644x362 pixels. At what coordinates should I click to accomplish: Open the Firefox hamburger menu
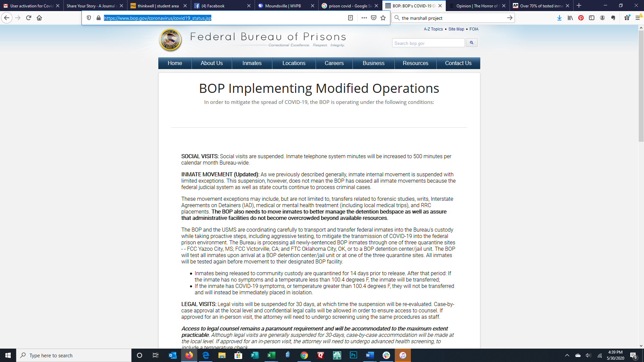pyautogui.click(x=638, y=18)
